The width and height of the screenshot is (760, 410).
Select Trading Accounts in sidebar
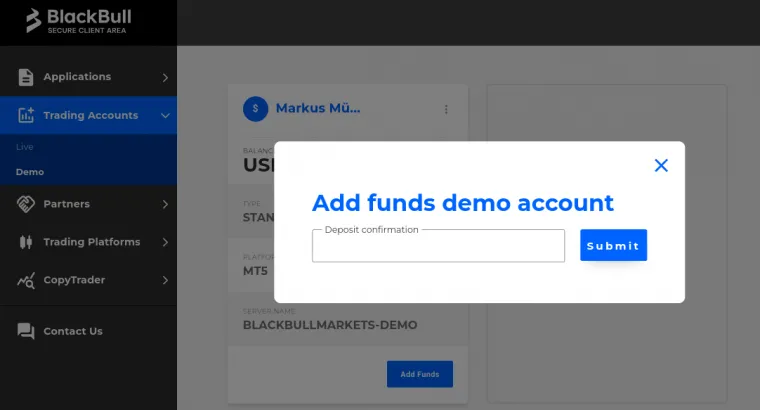click(88, 115)
